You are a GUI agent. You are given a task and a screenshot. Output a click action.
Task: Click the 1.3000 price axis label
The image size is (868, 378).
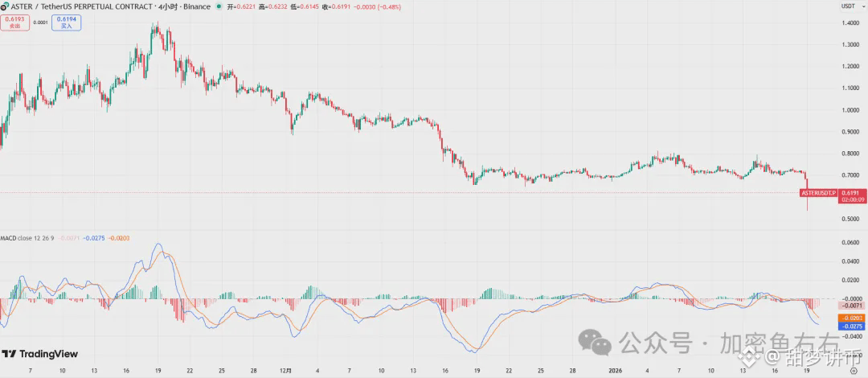click(x=850, y=44)
